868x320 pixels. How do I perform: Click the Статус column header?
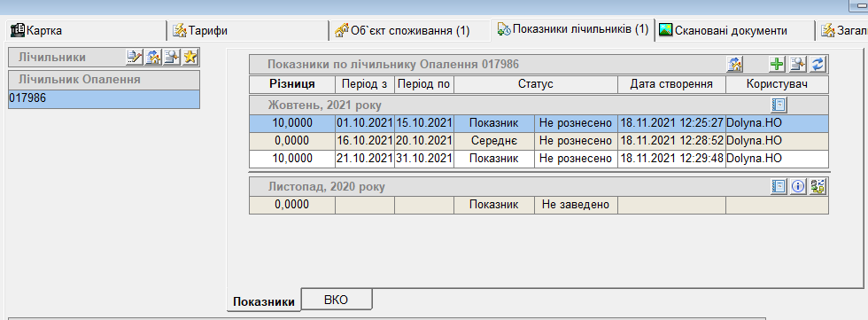coord(535,84)
